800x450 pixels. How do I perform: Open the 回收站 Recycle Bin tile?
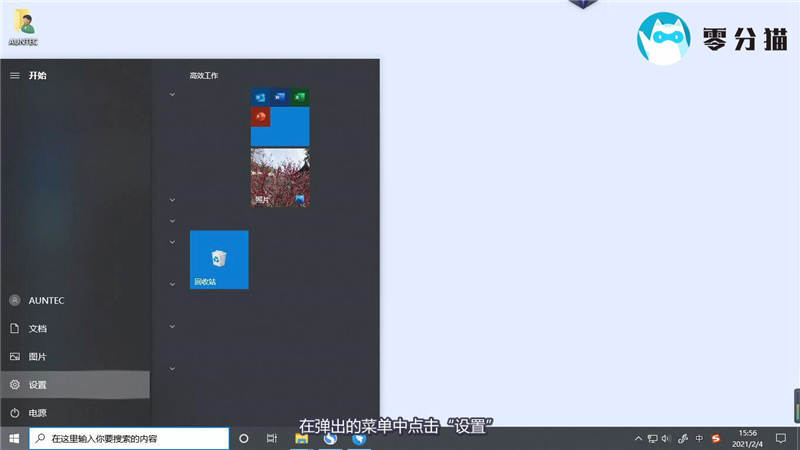pos(219,260)
